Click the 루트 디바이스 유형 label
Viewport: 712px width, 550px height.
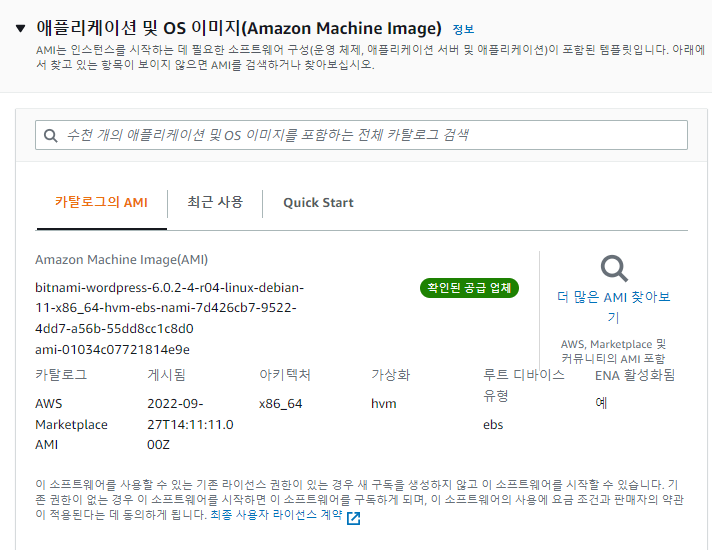point(524,385)
